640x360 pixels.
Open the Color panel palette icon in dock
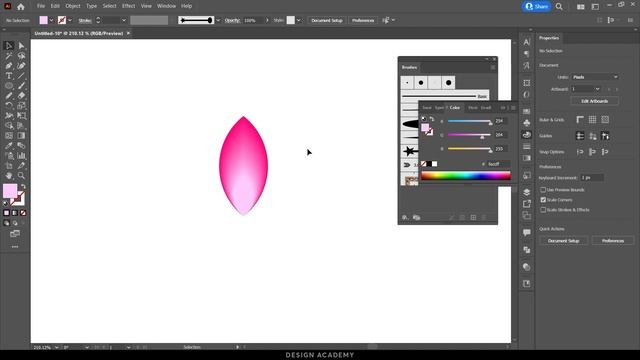pos(527,135)
